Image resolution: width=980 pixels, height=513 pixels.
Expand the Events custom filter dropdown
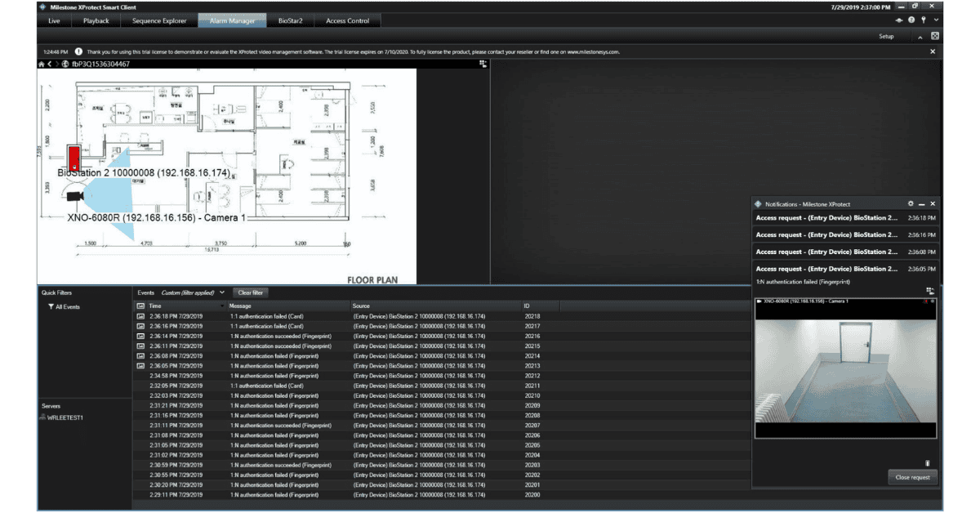(221, 292)
